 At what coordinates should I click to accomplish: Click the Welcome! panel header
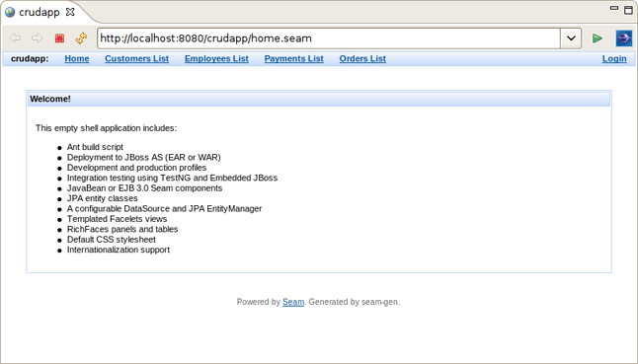pyautogui.click(x=319, y=99)
